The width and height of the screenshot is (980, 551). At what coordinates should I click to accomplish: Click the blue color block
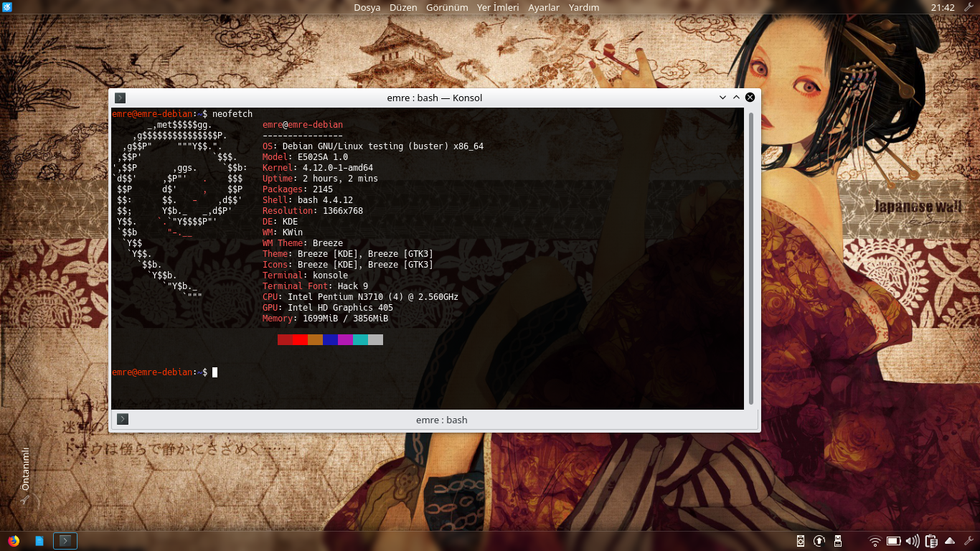(x=330, y=339)
